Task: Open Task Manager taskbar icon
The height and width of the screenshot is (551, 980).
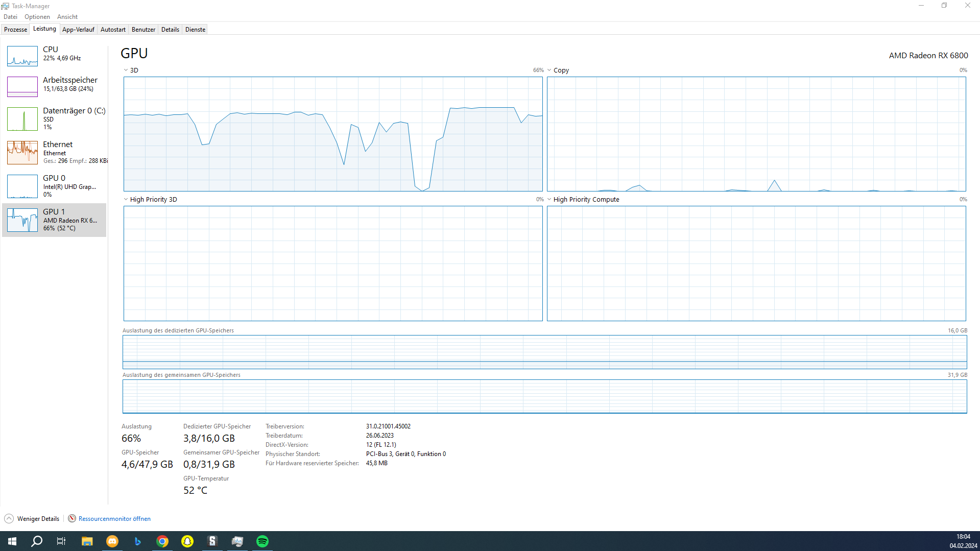Action: click(237, 541)
